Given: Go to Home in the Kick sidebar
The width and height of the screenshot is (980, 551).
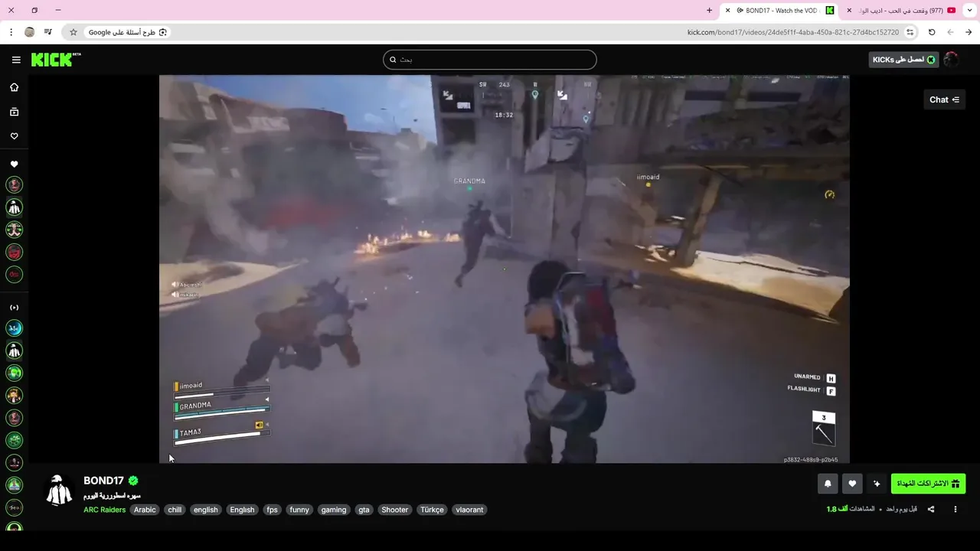Looking at the screenshot, I should 14,87.
